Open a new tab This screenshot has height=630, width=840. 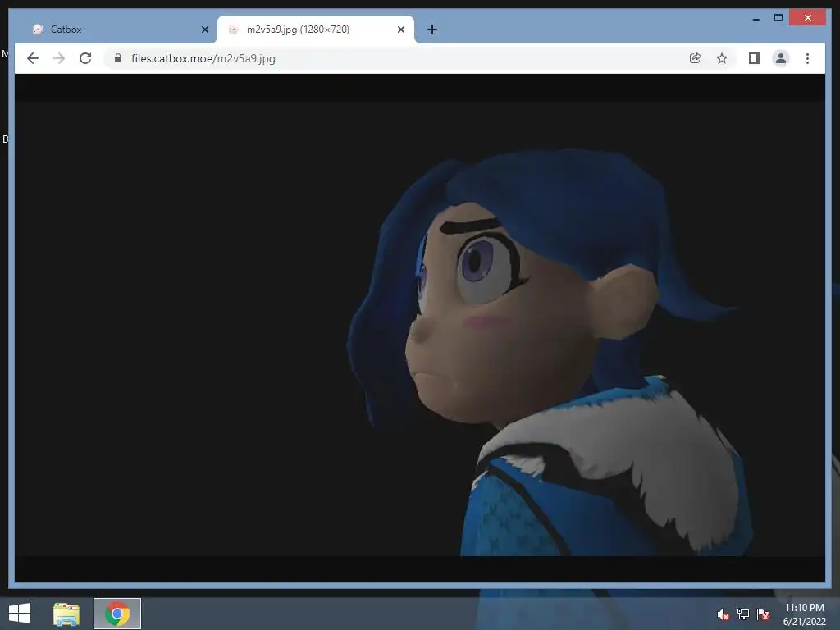(x=431, y=30)
